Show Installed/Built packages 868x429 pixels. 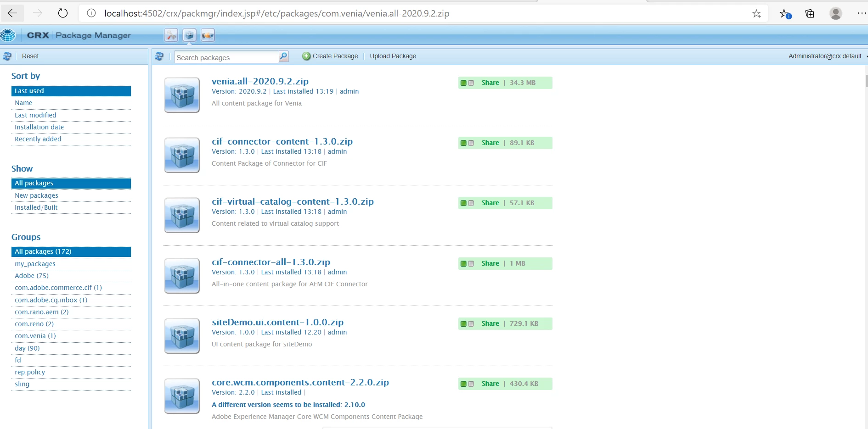71,207
